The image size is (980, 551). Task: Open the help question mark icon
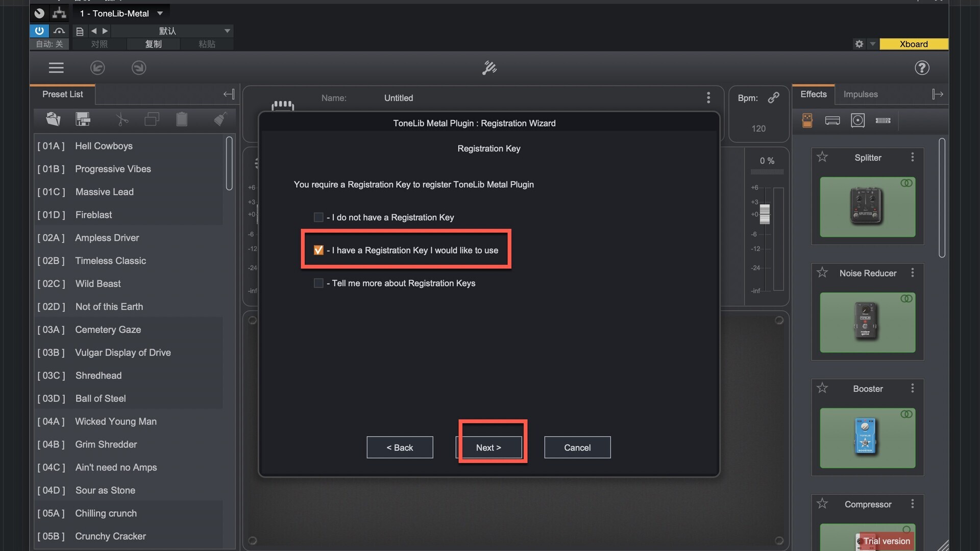pyautogui.click(x=922, y=68)
